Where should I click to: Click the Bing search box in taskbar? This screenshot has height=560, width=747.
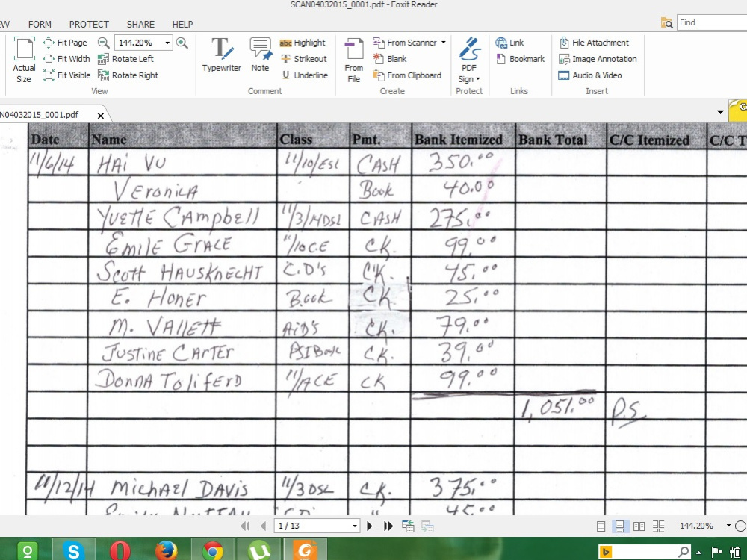point(645,552)
